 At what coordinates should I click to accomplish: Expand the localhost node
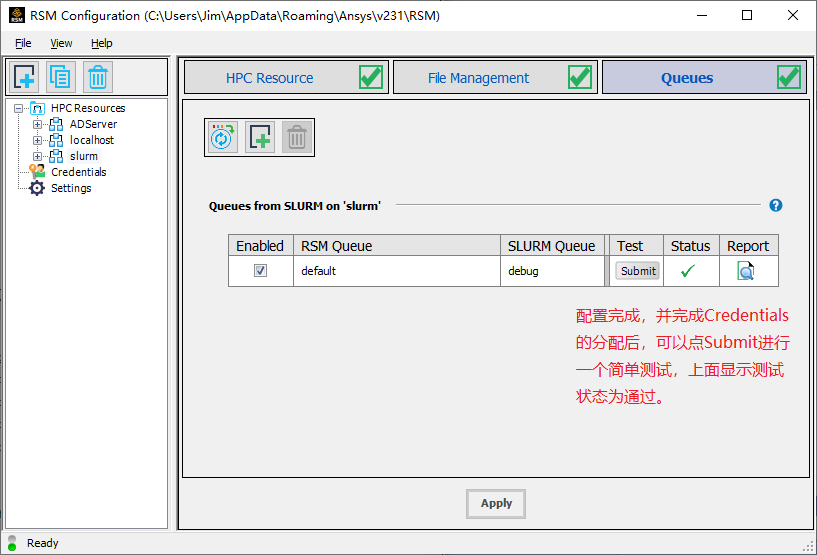[x=37, y=140]
